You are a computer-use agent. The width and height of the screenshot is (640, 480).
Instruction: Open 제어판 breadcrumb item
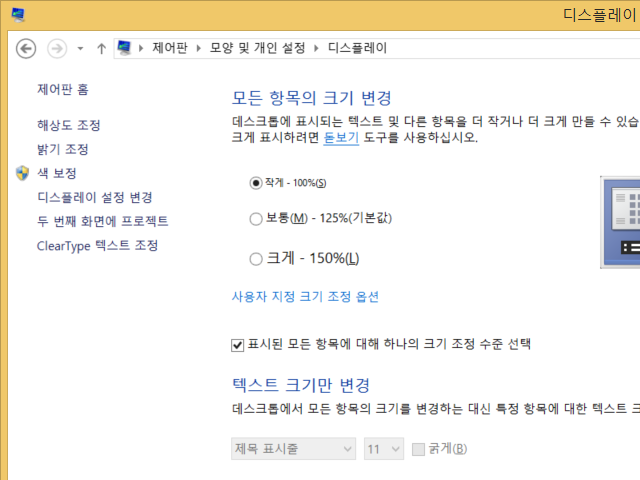(170, 48)
